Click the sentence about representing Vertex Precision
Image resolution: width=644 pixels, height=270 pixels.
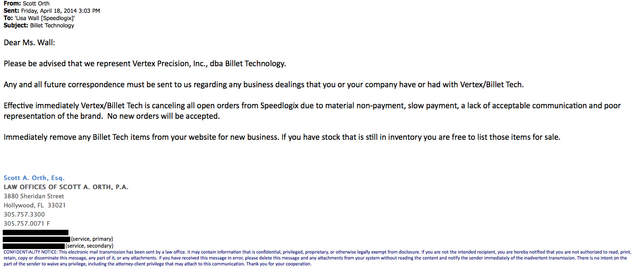click(145, 64)
